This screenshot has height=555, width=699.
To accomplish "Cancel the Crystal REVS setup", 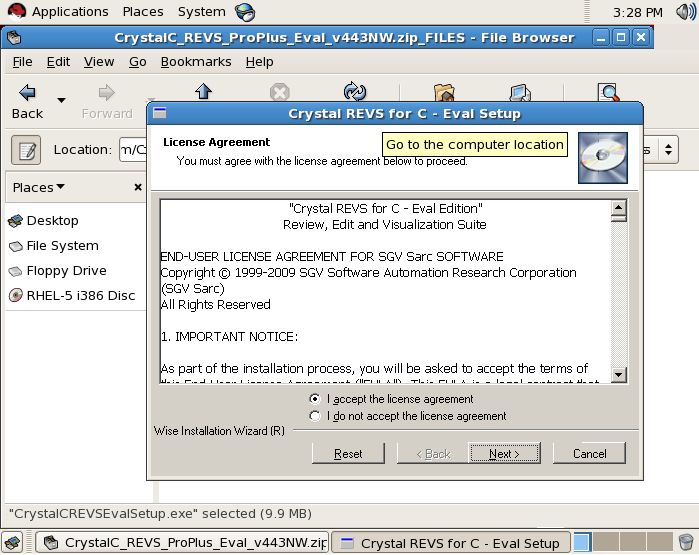I will pyautogui.click(x=589, y=453).
